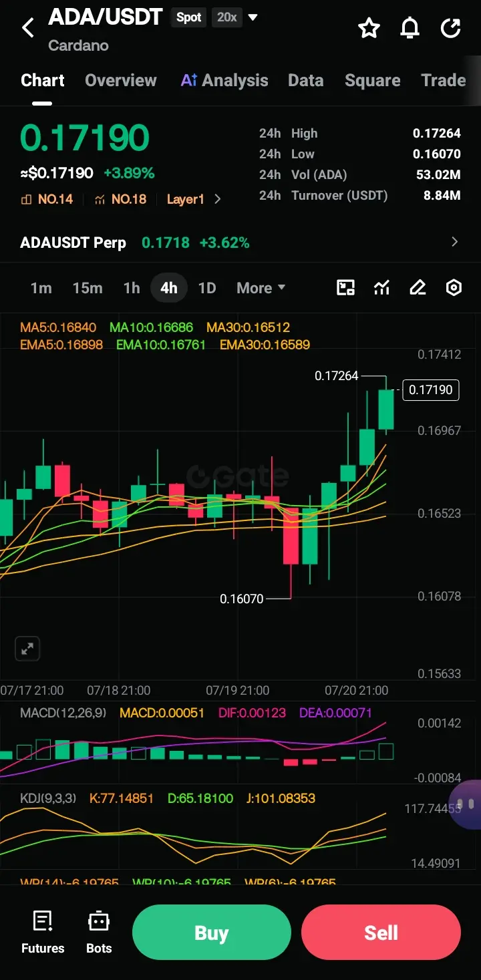
Task: Select the 1D timeframe
Action: click(207, 288)
